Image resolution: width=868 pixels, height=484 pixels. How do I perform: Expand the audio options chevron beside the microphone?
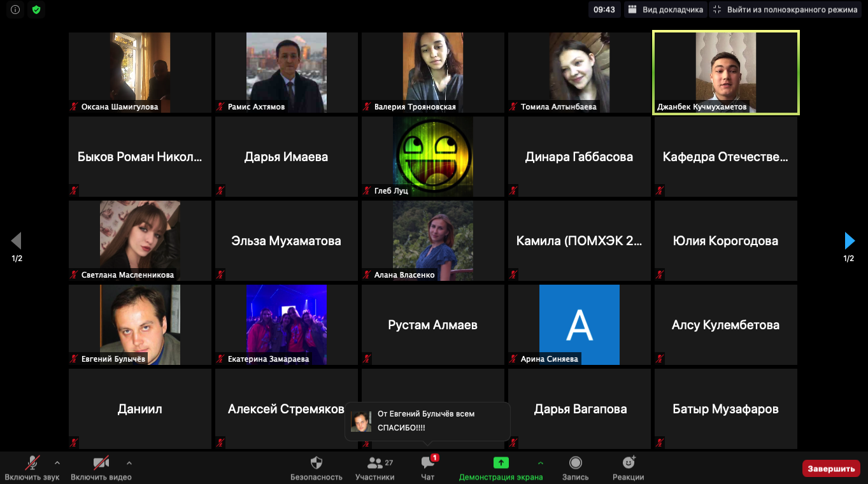(57, 462)
